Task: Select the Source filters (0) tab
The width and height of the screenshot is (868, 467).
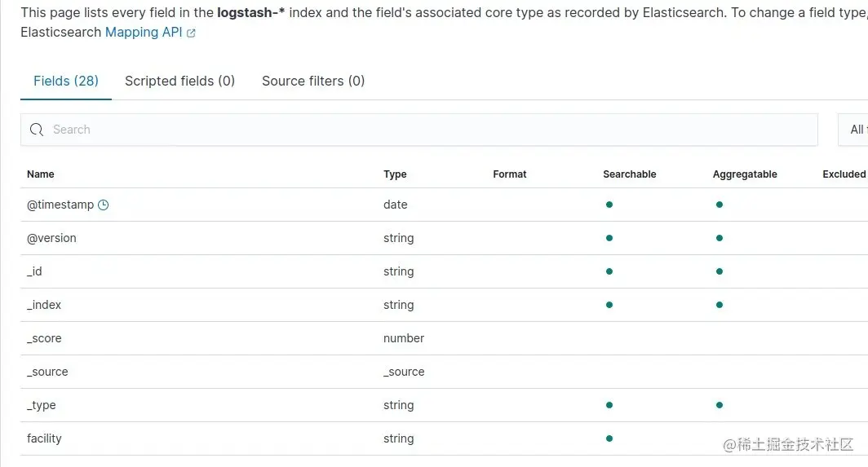Action: pos(313,81)
